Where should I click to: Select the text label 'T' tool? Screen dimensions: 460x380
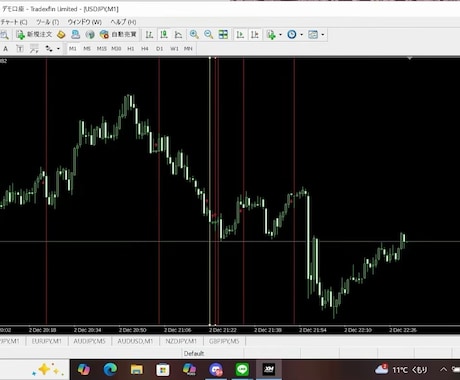point(20,49)
